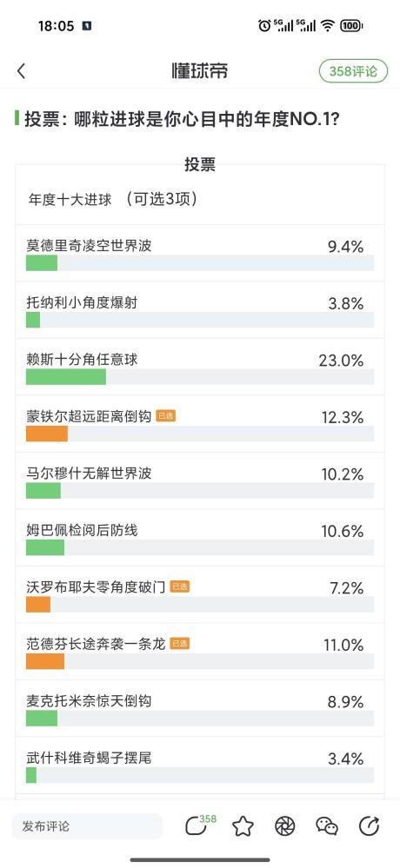Tap the alarm clock status bar icon
400x868 pixels.
coord(264,25)
